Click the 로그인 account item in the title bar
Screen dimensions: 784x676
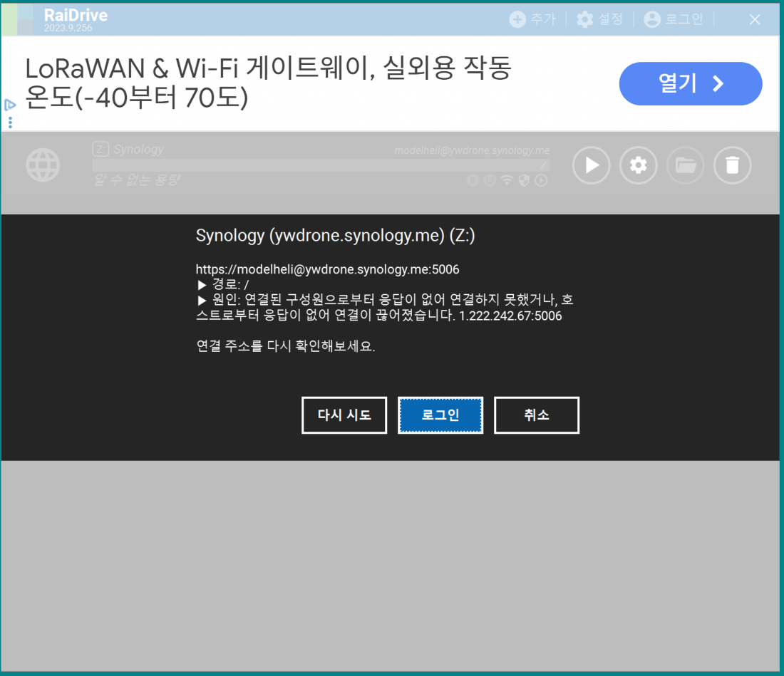(x=673, y=19)
